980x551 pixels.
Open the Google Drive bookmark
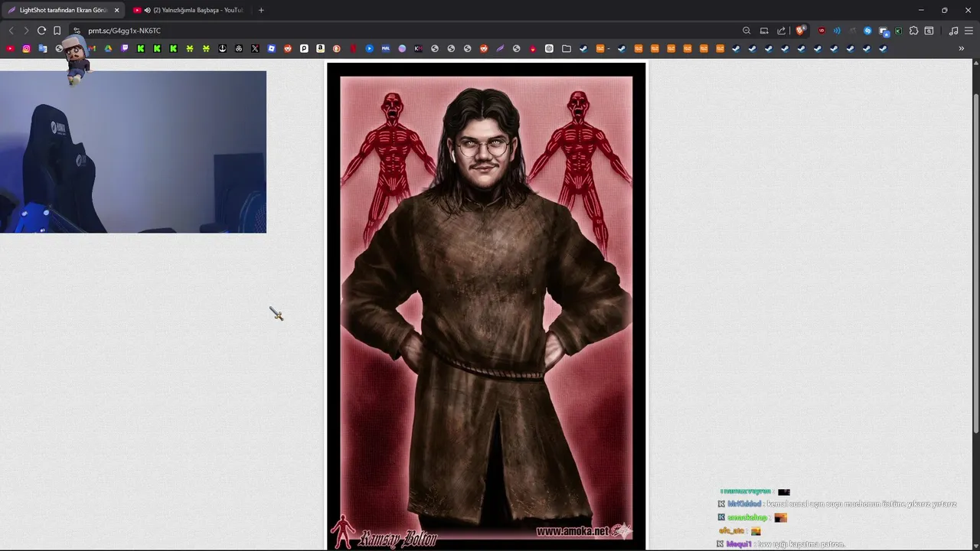(x=108, y=48)
